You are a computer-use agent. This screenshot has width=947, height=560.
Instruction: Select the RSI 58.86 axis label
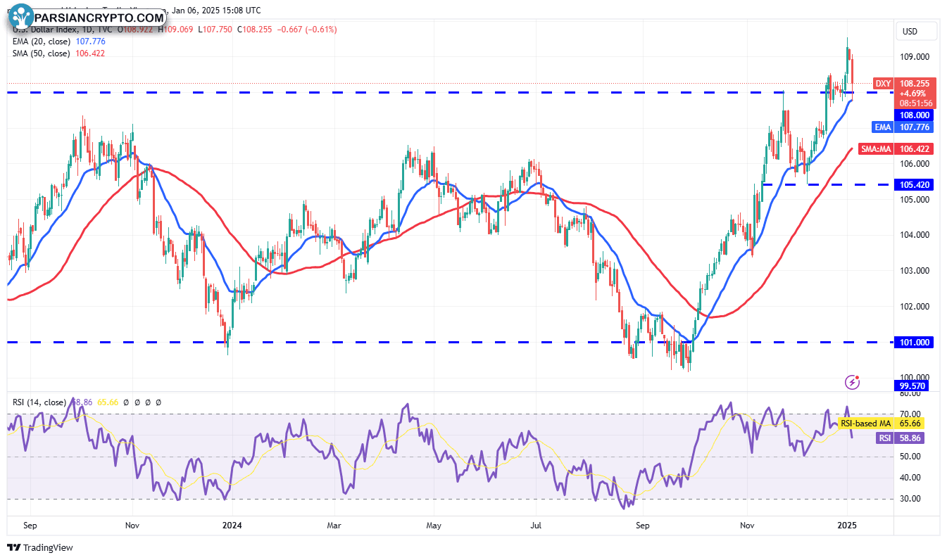pyautogui.click(x=899, y=438)
